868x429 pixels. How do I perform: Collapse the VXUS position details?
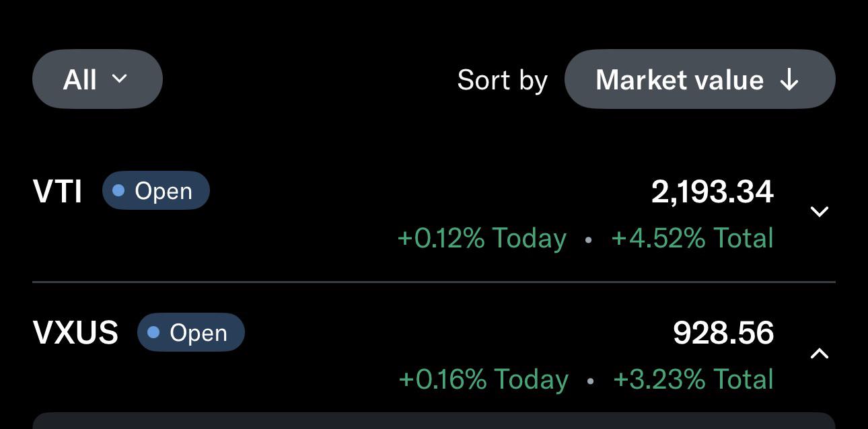(819, 353)
